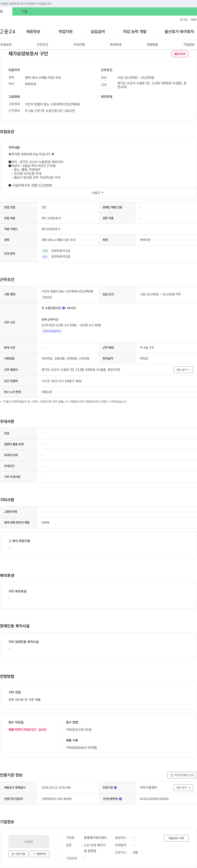Click the 필수 badge by 요양보호사2급

click(x=45, y=257)
